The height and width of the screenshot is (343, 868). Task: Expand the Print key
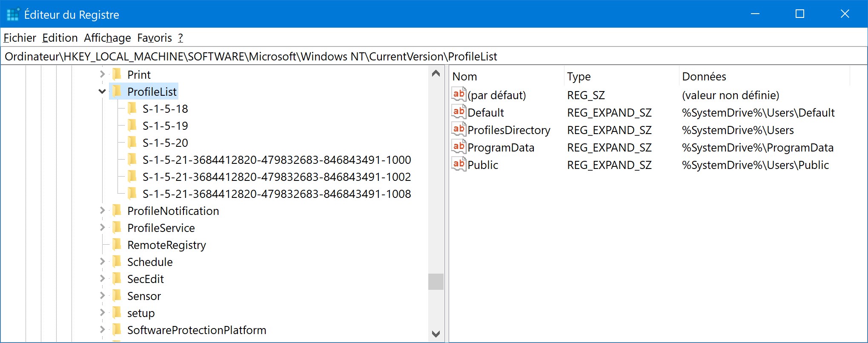click(102, 74)
